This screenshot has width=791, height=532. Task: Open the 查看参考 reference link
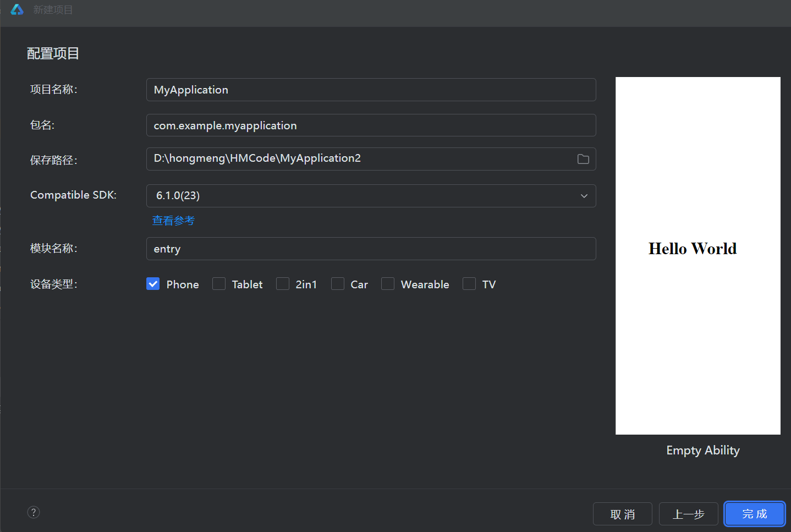tap(173, 221)
